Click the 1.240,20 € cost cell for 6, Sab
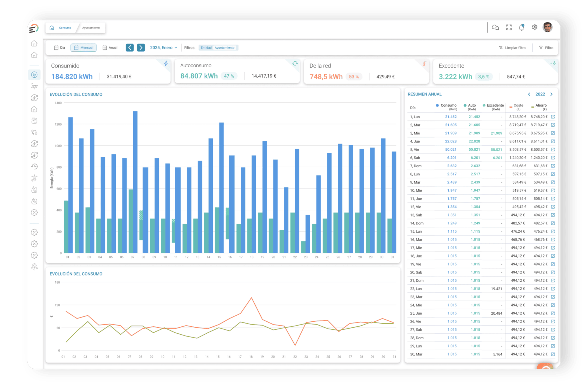This screenshot has height=389, width=588. click(518, 158)
